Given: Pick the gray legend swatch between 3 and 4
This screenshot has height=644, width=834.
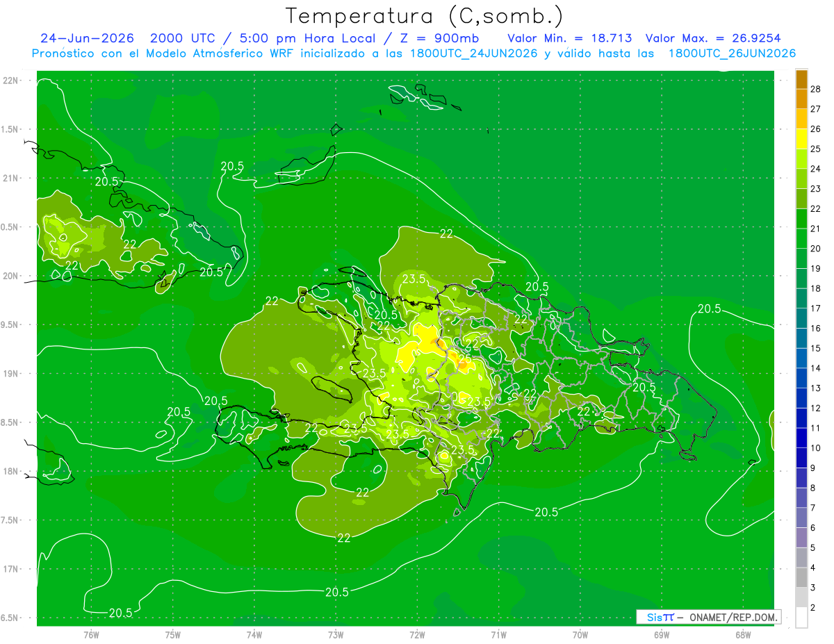Looking at the screenshot, I should tap(801, 577).
